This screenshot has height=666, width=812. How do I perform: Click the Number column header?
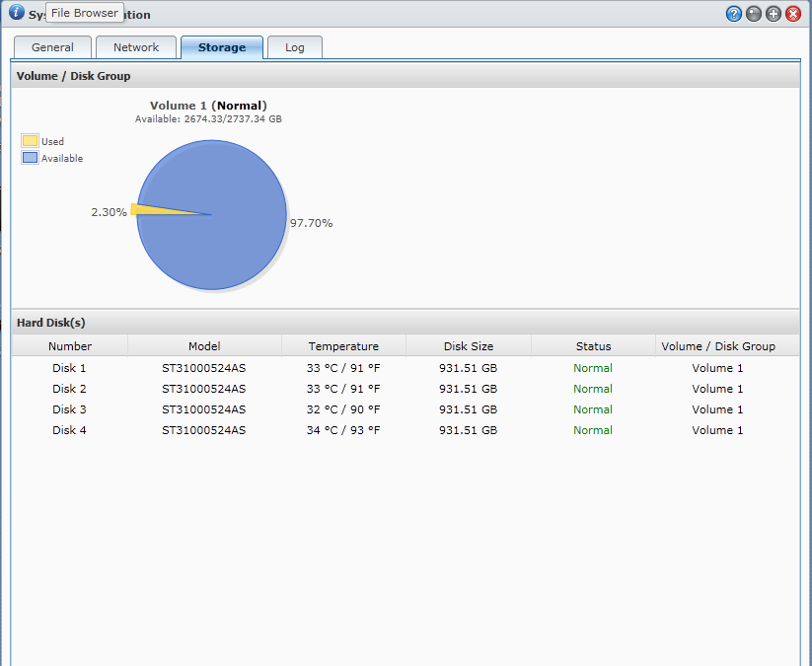point(70,346)
